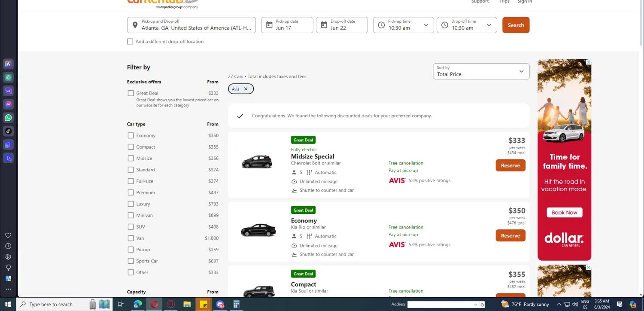The image size is (644, 311).
Task: Open the Trips menu item
Action: [x=504, y=2]
